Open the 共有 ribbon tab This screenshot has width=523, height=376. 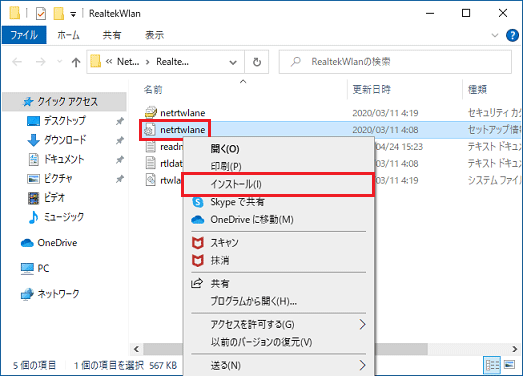pos(112,35)
